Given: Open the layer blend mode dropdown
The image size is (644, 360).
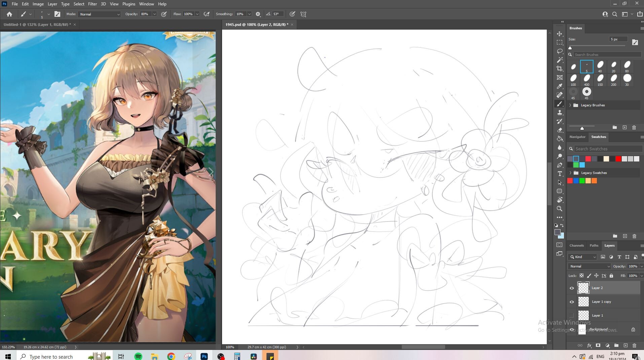Looking at the screenshot, I should [x=589, y=266].
